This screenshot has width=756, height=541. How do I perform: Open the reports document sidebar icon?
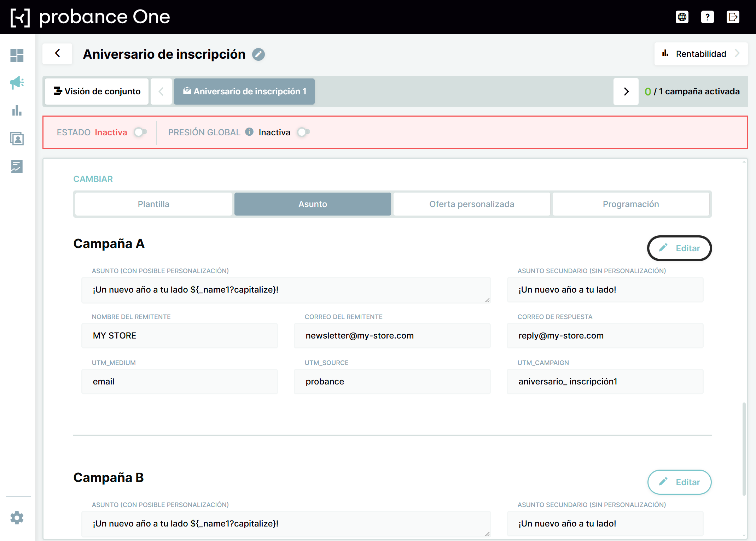click(17, 166)
